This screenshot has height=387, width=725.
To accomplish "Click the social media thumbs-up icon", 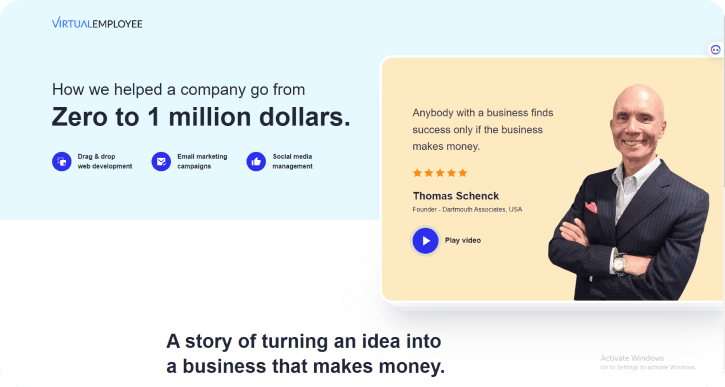I will click(256, 161).
